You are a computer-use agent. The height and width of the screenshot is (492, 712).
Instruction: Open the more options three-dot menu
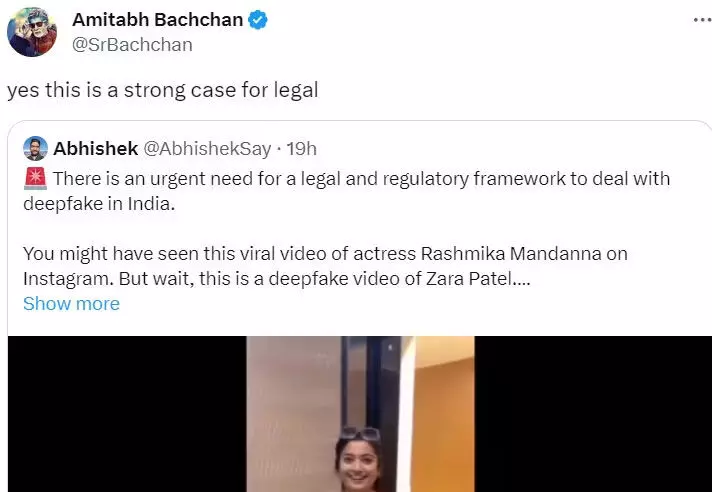703,20
